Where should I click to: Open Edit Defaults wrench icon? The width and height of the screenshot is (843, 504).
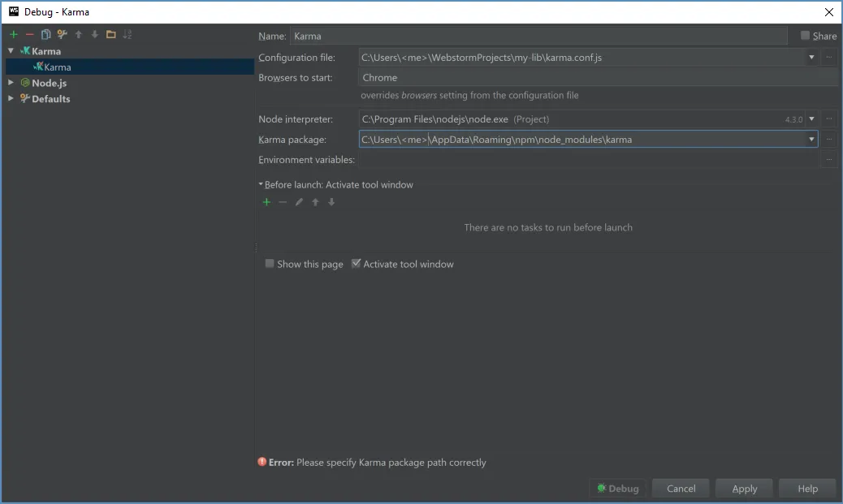63,34
